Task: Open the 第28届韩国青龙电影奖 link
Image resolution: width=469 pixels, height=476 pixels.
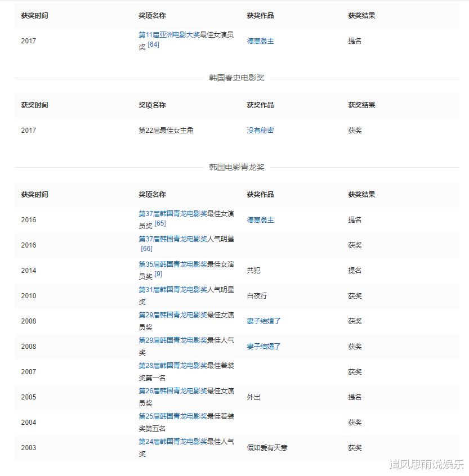Action: (x=173, y=366)
